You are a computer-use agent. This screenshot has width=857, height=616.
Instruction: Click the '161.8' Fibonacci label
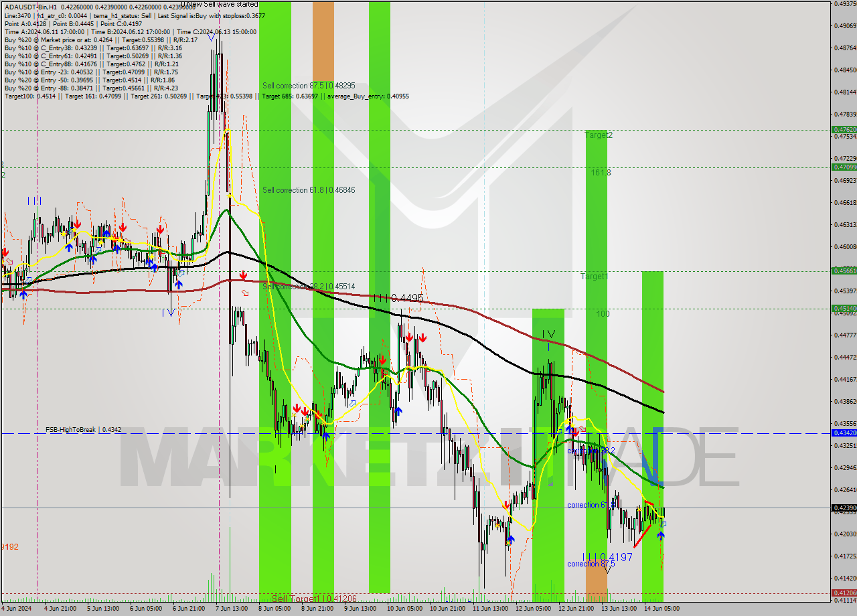[x=601, y=173]
